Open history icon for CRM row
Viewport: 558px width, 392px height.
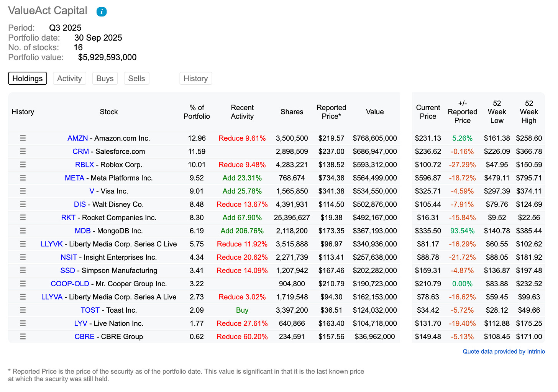pyautogui.click(x=23, y=151)
